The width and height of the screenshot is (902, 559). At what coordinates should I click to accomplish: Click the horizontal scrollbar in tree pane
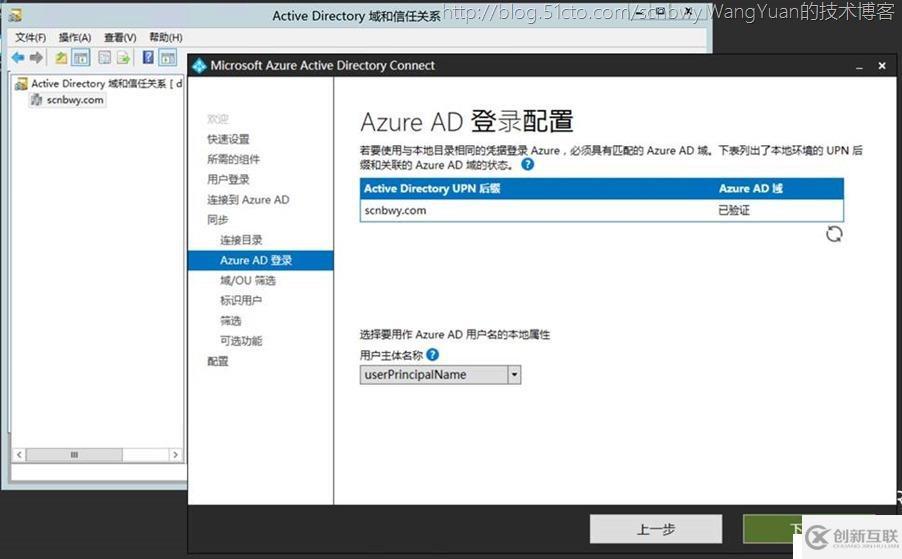95,455
